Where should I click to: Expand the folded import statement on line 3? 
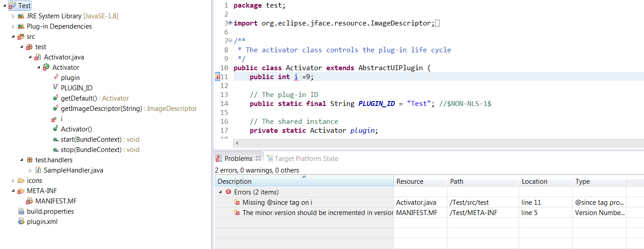coord(230,23)
